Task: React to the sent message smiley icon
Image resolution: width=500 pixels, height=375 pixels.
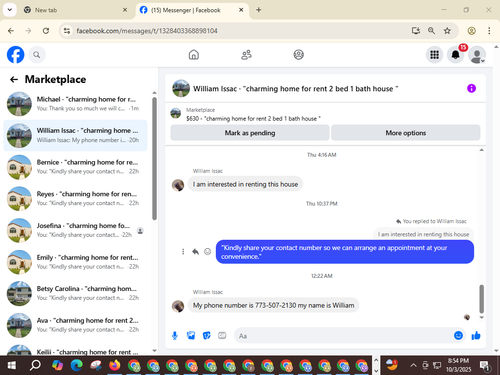Action: (207, 251)
